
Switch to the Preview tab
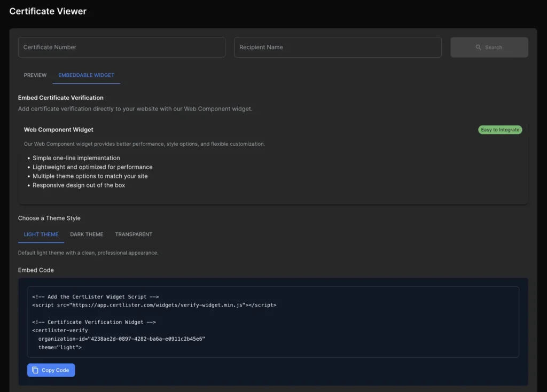[35, 75]
